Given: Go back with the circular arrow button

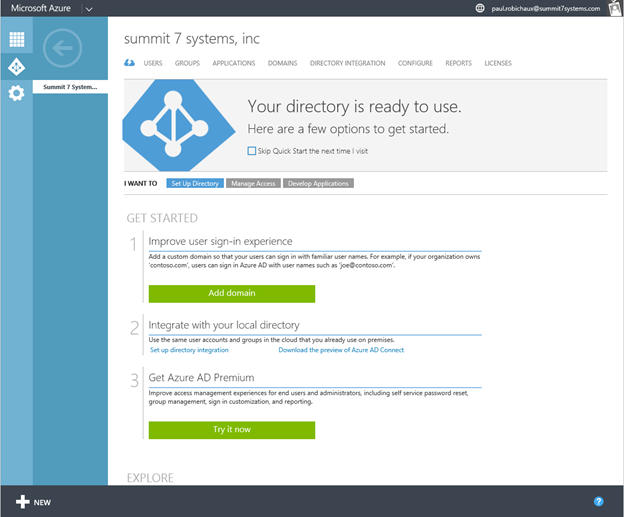Looking at the screenshot, I should (x=62, y=48).
